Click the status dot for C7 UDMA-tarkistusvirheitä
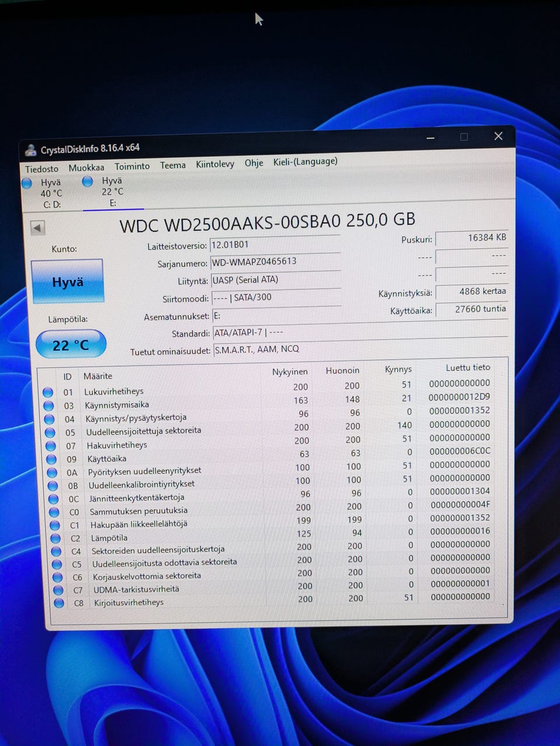The height and width of the screenshot is (746, 560). 58,590
